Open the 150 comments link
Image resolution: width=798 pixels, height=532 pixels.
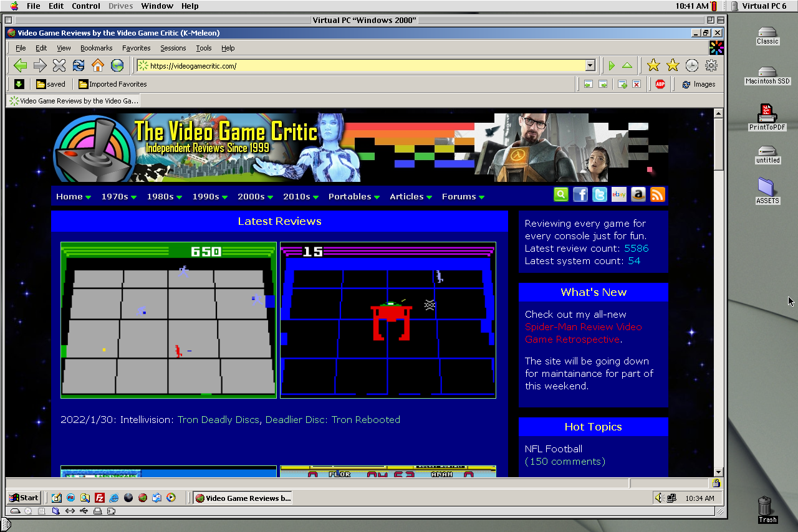pos(565,462)
